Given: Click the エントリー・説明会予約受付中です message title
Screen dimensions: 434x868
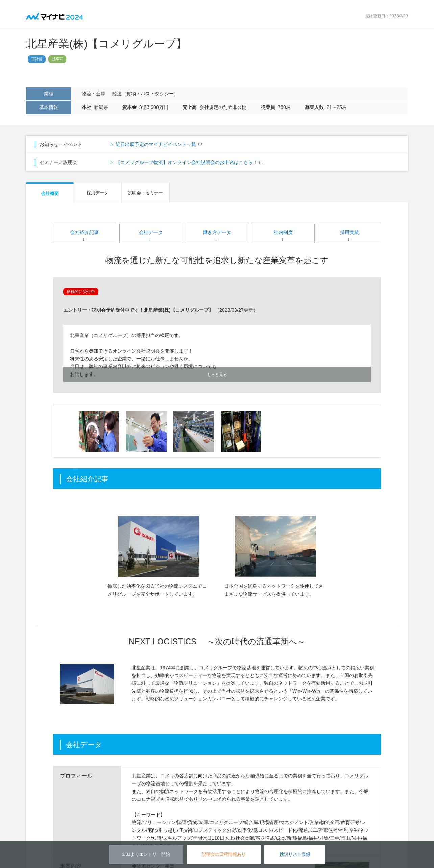Looking at the screenshot, I should tap(138, 310).
